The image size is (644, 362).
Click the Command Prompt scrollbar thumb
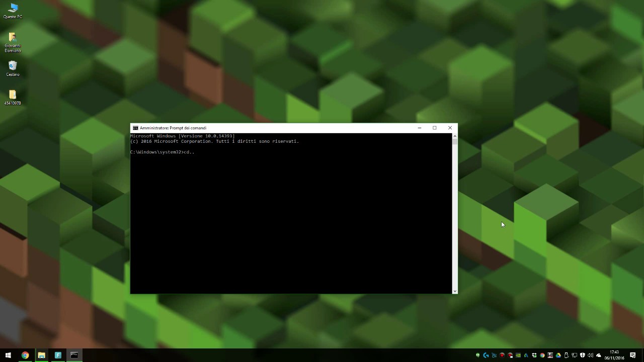[455, 142]
